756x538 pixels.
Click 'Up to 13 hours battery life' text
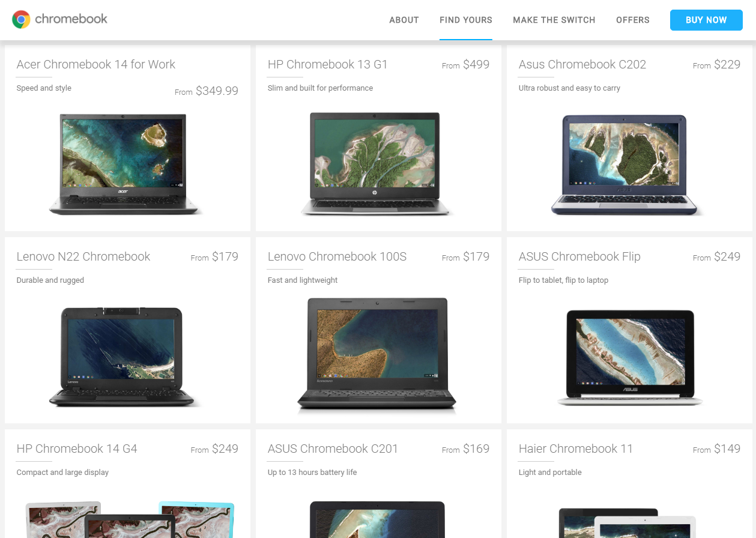[312, 473]
